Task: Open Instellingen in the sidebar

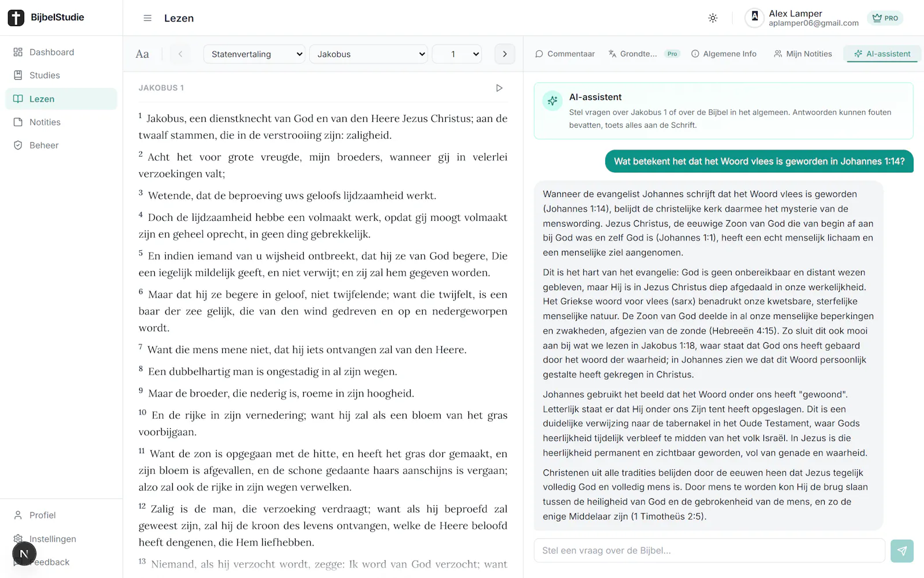Action: tap(61, 539)
